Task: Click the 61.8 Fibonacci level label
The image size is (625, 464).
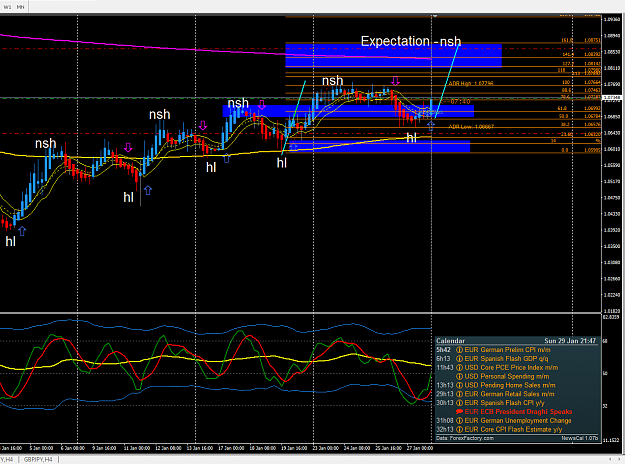Action: [x=562, y=108]
